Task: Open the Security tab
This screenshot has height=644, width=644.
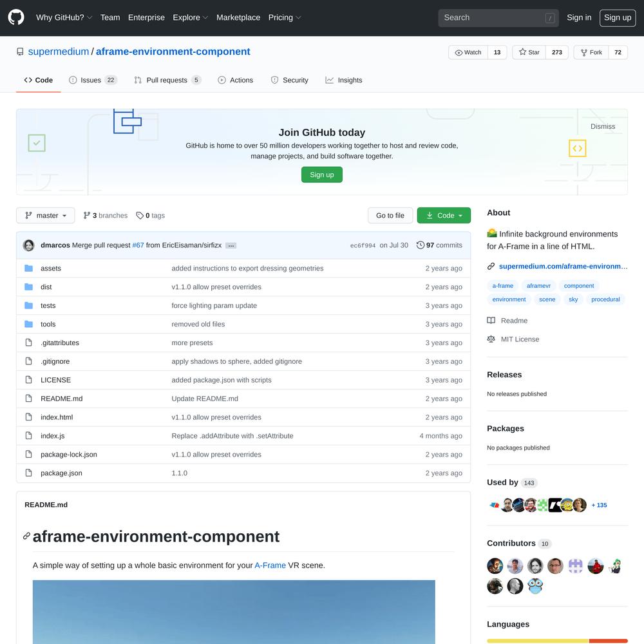Action: coord(290,80)
